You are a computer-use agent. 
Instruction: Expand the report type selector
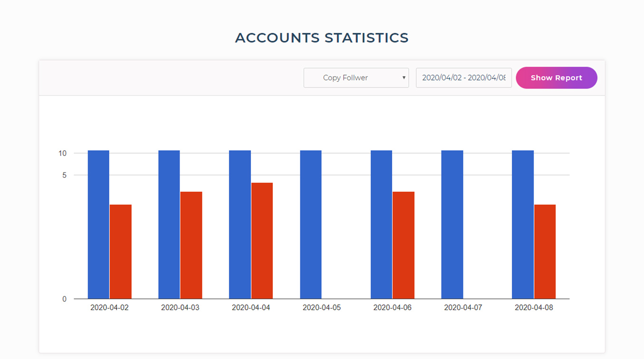pos(356,78)
